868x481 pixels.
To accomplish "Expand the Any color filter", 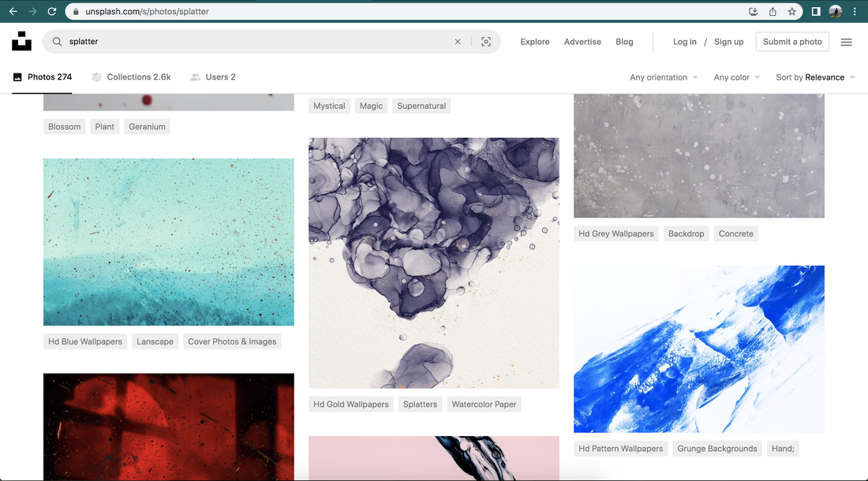I will (737, 77).
